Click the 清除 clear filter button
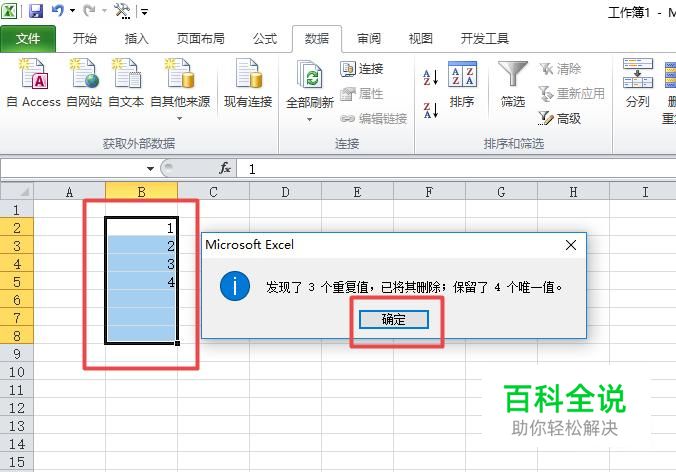The width and height of the screenshot is (676, 472). 560,69
